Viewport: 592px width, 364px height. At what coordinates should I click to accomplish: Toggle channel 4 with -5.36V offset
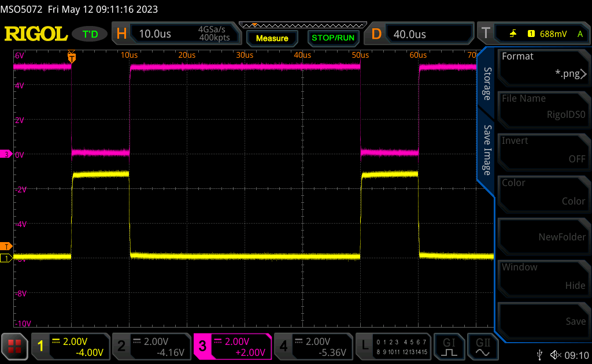point(313,347)
